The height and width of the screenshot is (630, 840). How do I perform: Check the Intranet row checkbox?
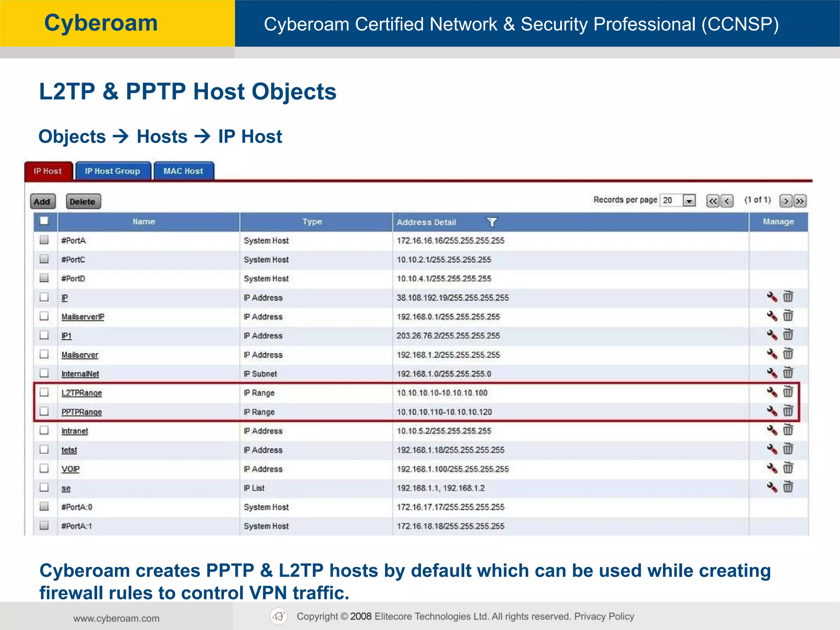click(44, 430)
